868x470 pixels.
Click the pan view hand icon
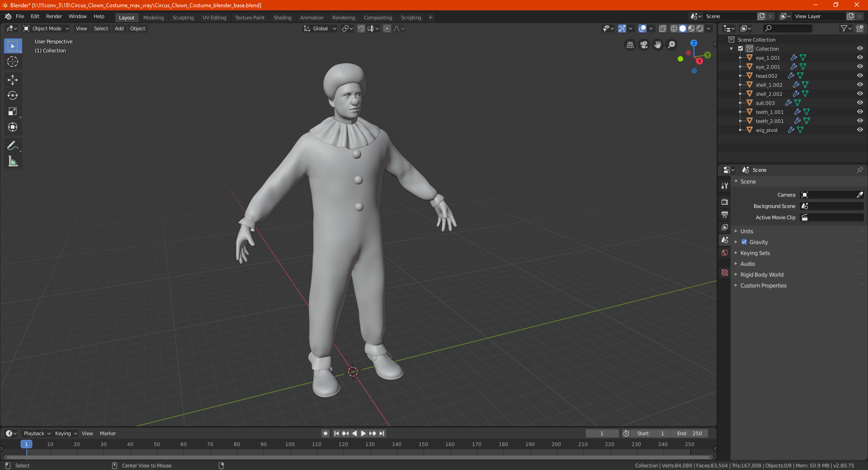pos(658,45)
